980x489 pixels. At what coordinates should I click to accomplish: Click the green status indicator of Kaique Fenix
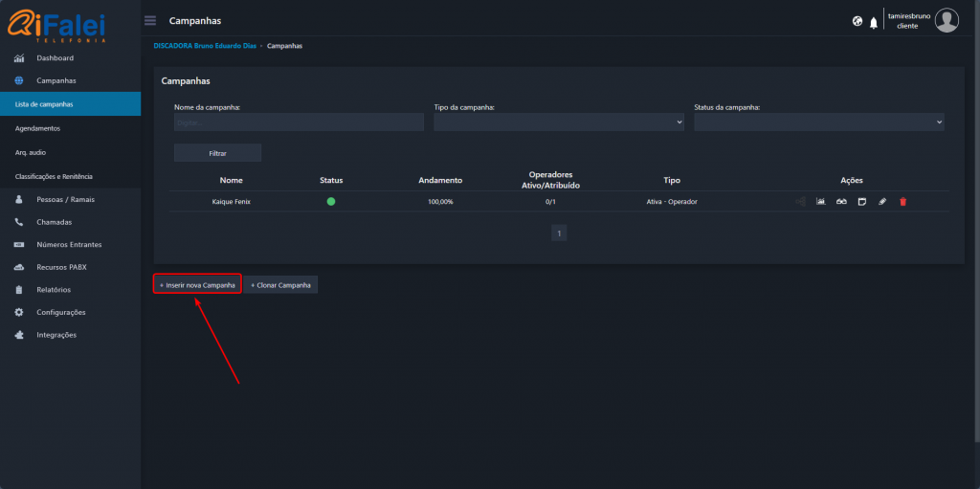[x=331, y=201]
